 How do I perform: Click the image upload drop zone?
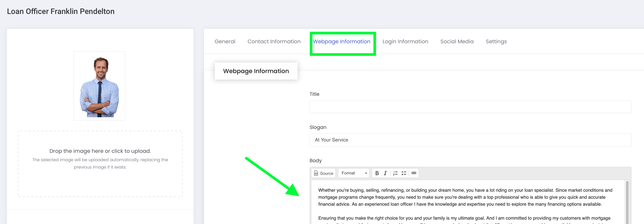[x=100, y=164]
